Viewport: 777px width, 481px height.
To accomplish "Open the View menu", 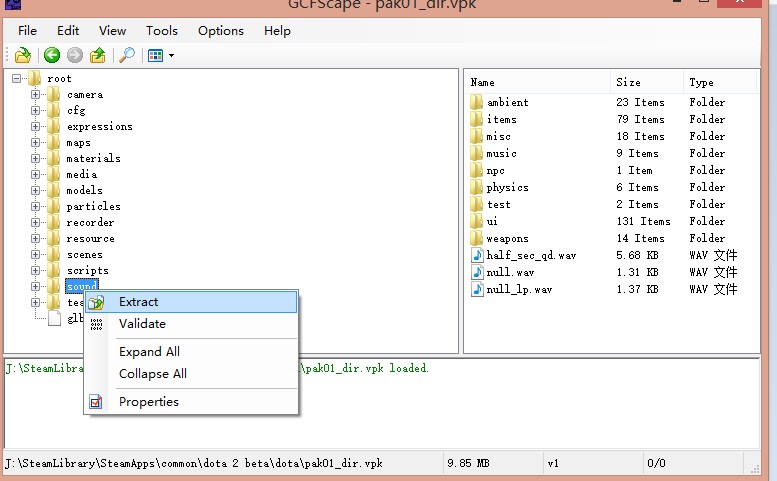I will (x=112, y=31).
